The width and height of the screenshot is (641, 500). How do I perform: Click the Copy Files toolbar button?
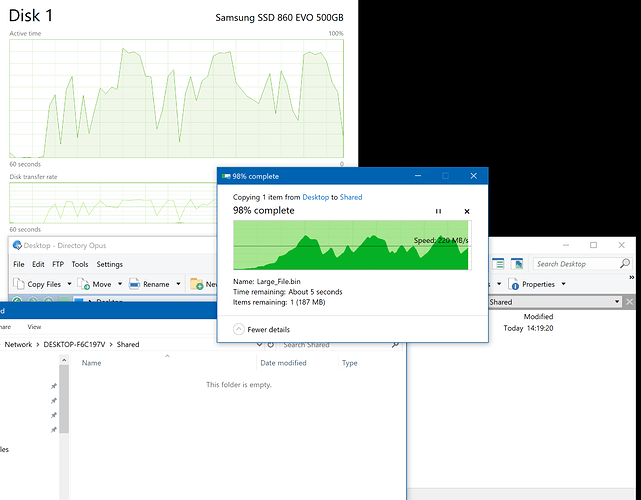coord(37,284)
